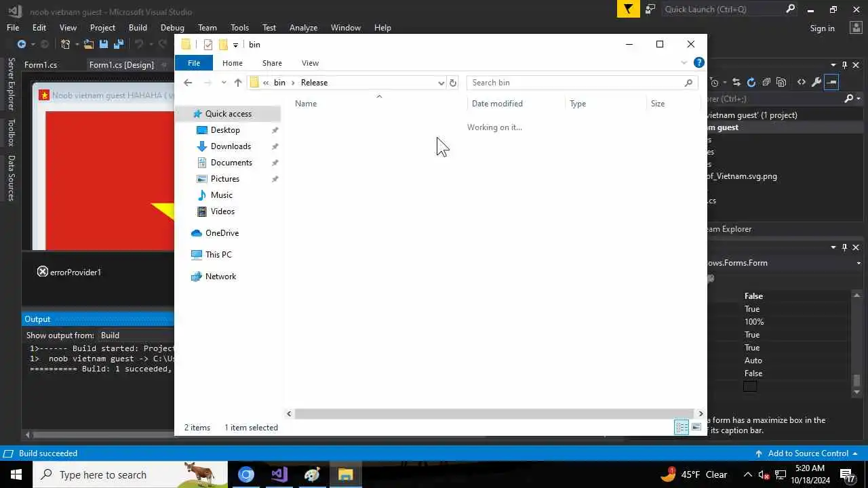The height and width of the screenshot is (488, 868).
Task: Open the Toolbox side tab
Action: point(11,133)
